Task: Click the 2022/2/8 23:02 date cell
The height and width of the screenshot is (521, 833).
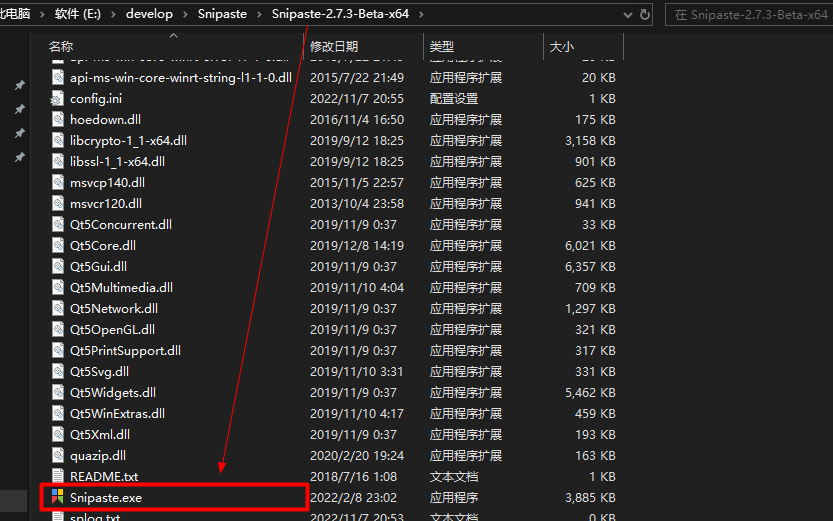Action: pos(353,498)
